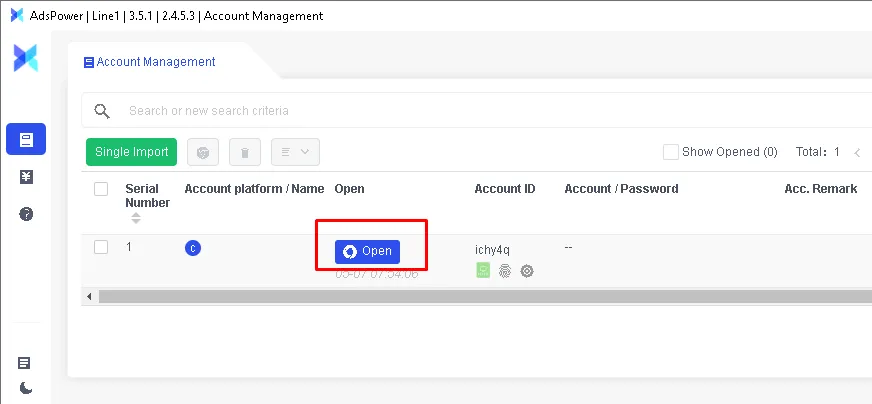Click the green Single Import button
Screen dimensions: 872x404
[131, 152]
